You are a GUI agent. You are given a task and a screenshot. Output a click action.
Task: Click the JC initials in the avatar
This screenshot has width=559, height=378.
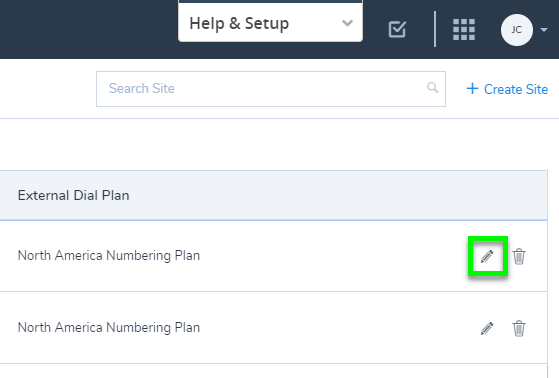(517, 30)
